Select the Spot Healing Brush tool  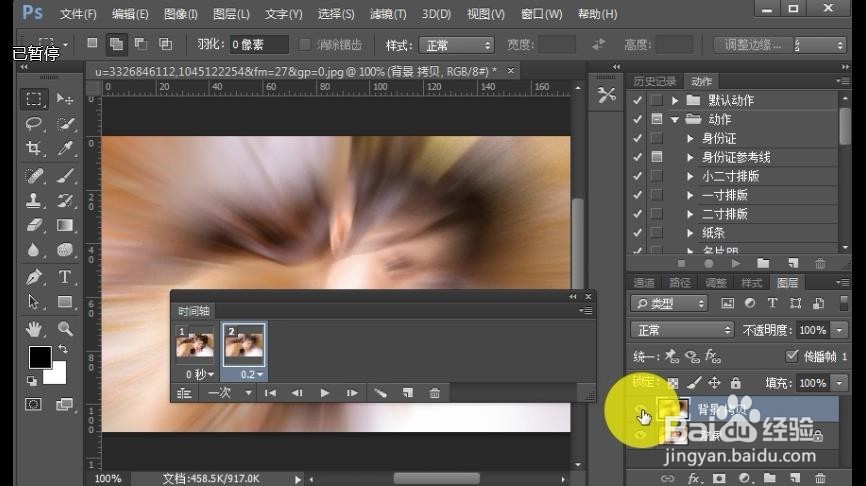tap(34, 176)
